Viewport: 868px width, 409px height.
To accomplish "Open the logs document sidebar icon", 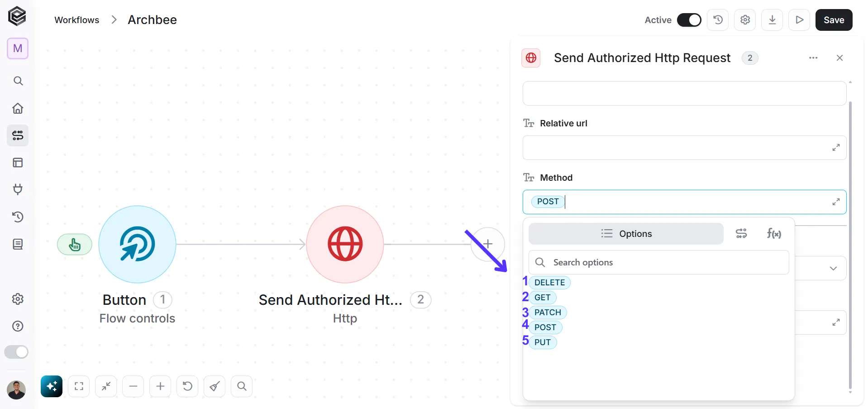I will coord(18,244).
